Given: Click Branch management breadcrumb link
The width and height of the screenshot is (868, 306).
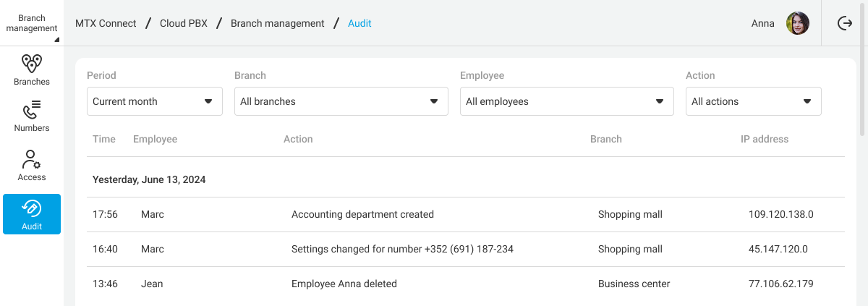Looking at the screenshot, I should [277, 23].
